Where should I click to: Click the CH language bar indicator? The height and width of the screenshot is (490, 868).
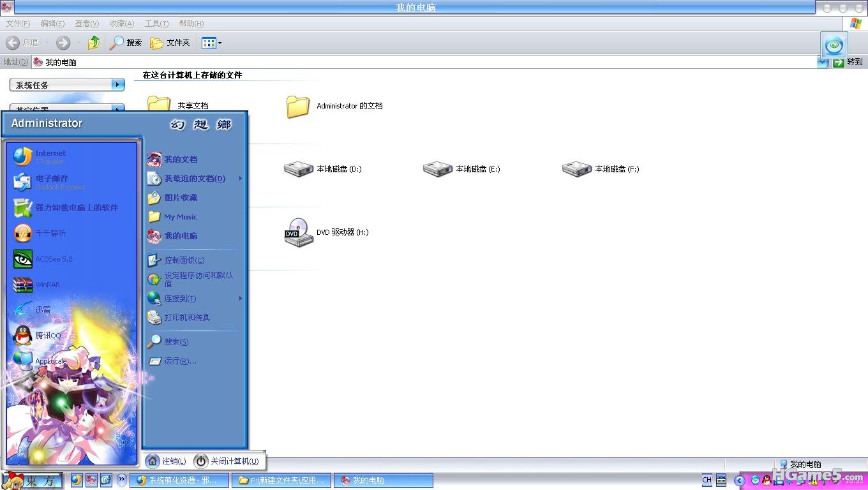pos(707,480)
